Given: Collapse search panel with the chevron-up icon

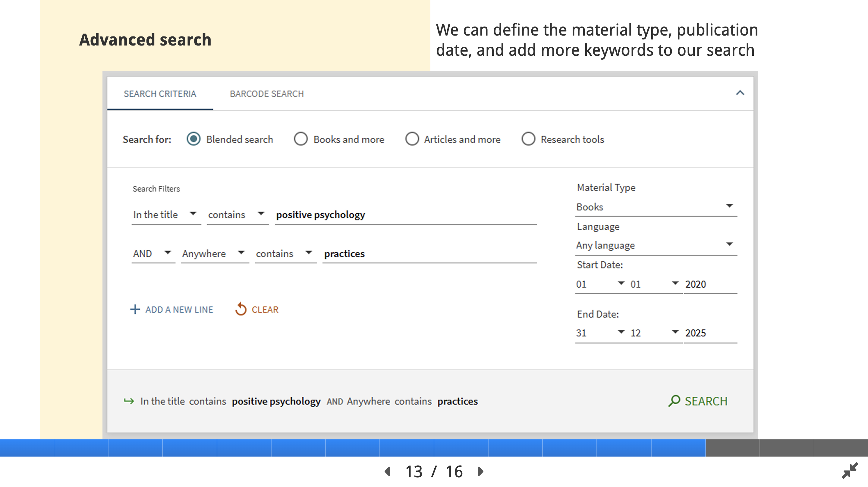Looking at the screenshot, I should tap(740, 93).
